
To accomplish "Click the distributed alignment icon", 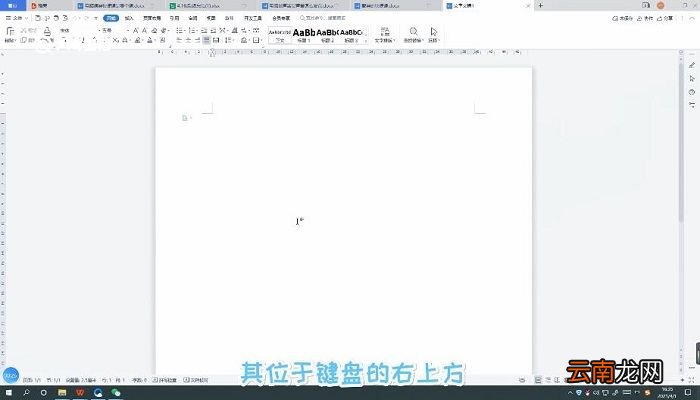I will [216, 40].
